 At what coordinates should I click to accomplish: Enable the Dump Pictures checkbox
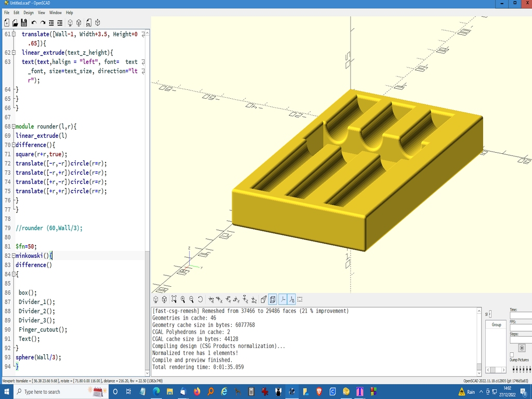[512, 355]
